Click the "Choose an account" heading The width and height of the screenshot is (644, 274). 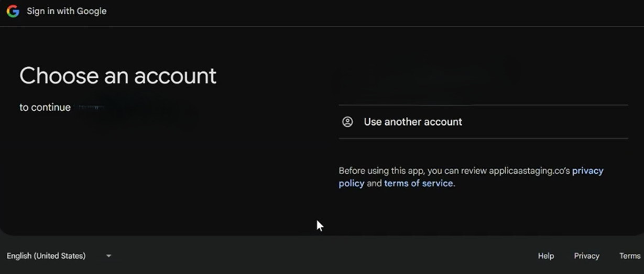tap(118, 76)
